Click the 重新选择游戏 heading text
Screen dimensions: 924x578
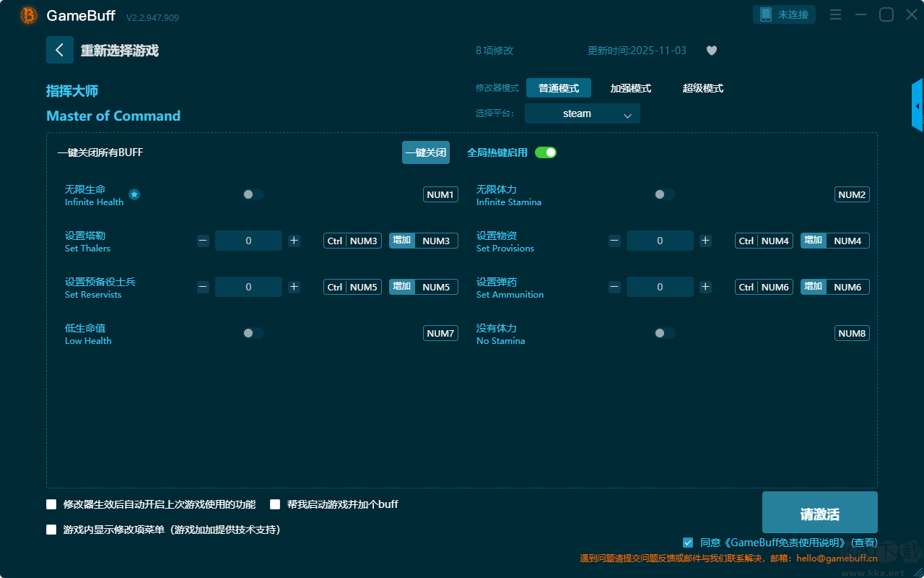[x=119, y=51]
